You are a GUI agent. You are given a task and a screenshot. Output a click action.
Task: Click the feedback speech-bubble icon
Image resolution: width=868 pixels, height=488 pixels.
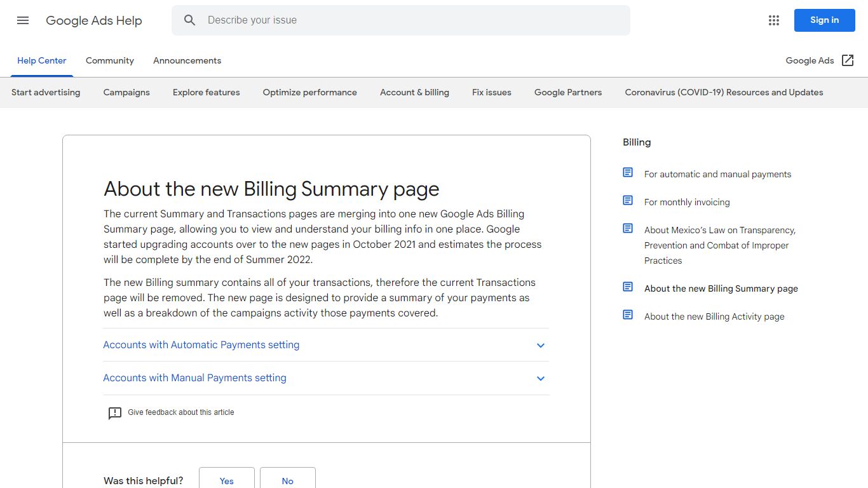[115, 413]
